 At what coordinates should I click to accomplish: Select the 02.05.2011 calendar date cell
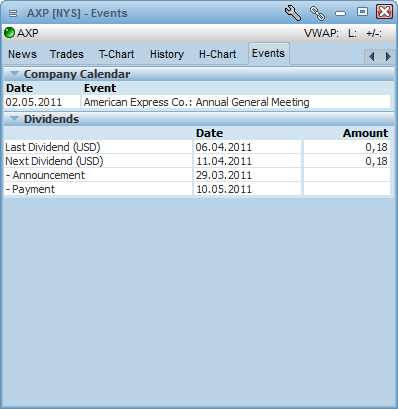[x=42, y=102]
